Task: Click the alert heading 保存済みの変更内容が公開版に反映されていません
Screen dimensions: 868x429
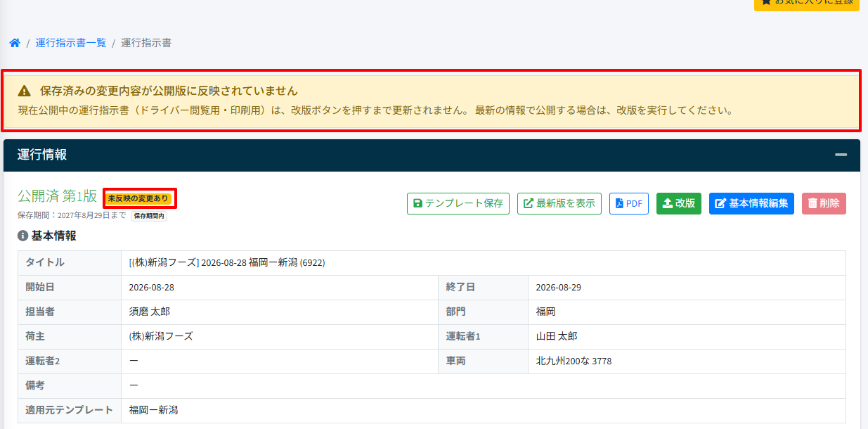Action: 169,91
